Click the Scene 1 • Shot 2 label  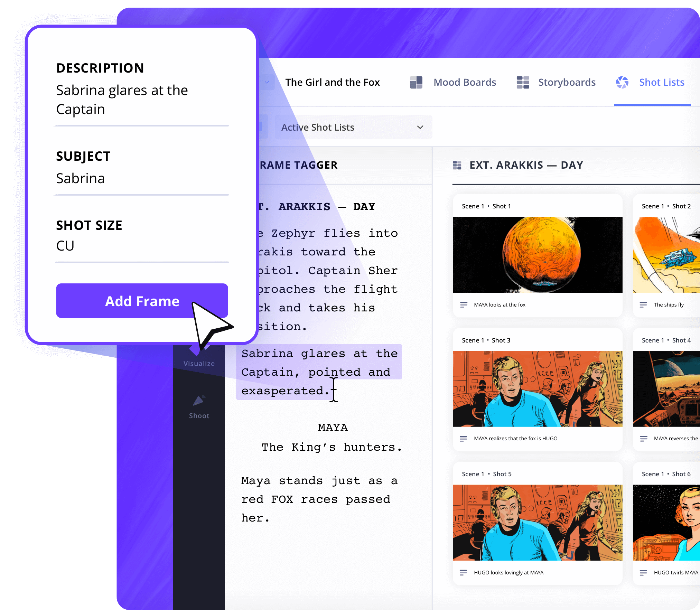666,206
